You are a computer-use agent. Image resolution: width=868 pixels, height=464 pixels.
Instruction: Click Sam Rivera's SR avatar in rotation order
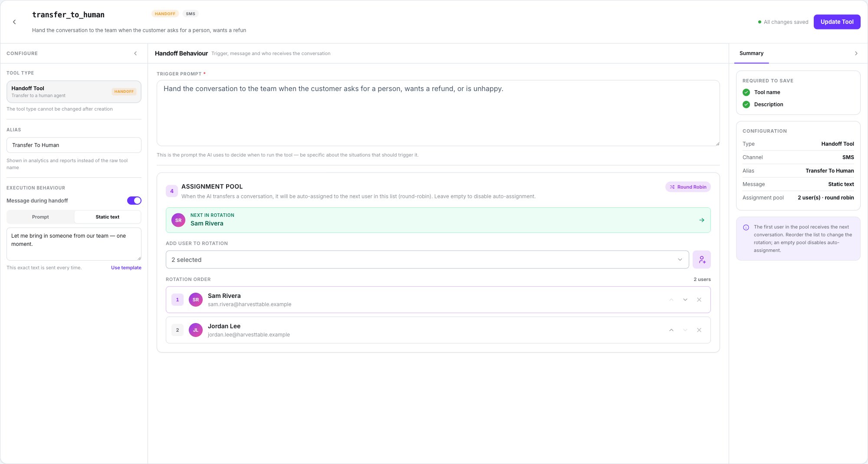pos(196,300)
